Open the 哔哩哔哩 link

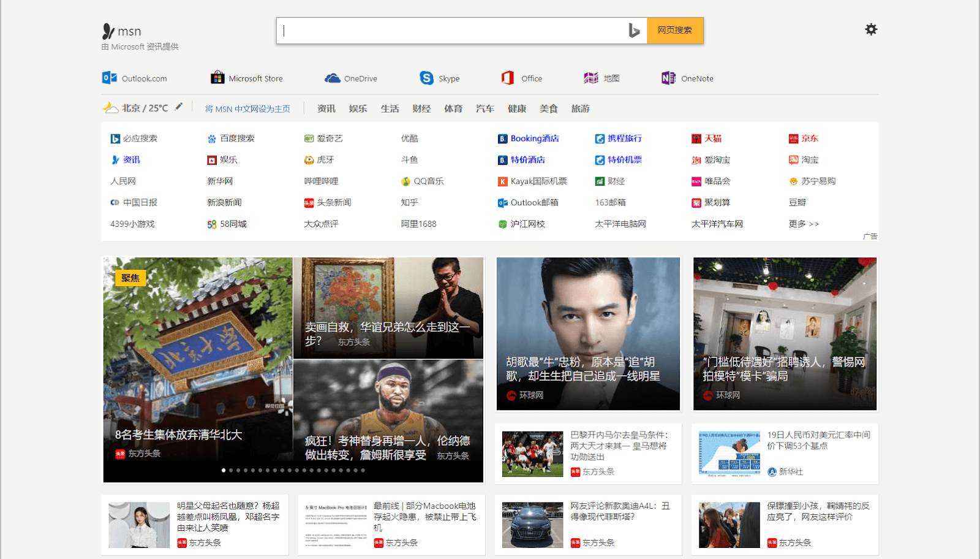pyautogui.click(x=321, y=181)
